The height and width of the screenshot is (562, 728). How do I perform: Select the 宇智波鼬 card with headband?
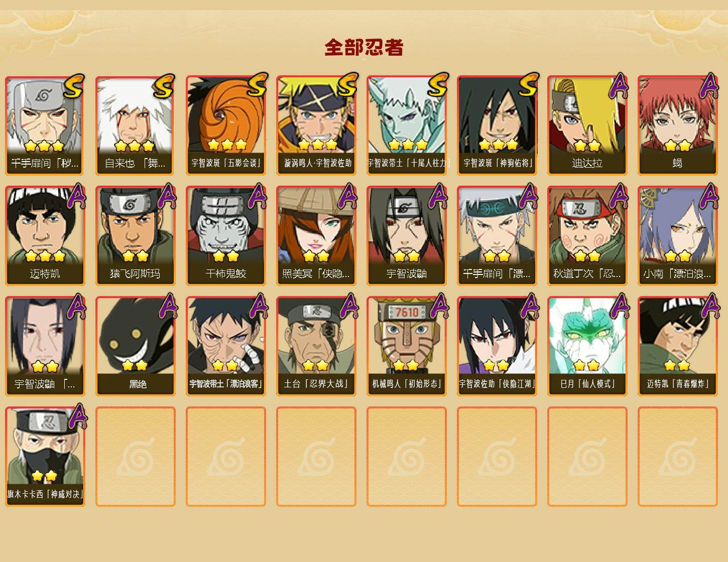pos(407,236)
